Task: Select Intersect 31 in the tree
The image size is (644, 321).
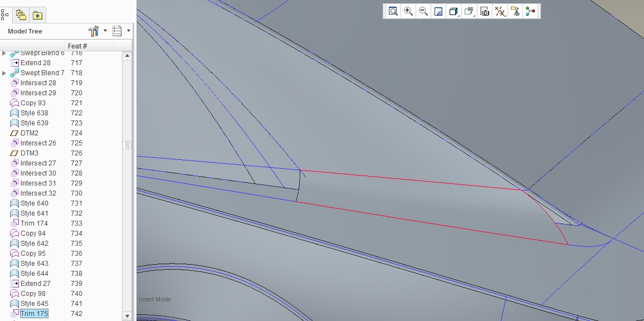Action: pos(38,183)
